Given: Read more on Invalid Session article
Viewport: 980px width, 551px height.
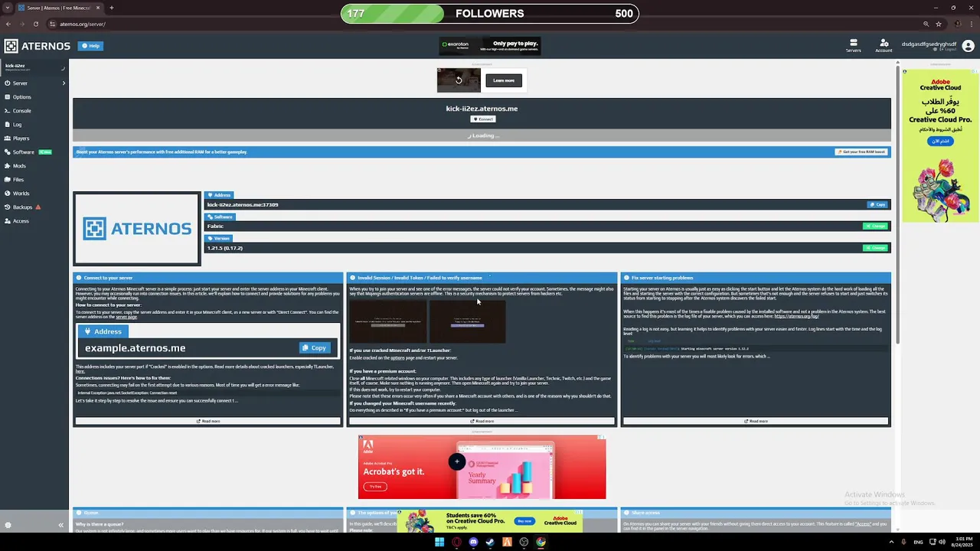Looking at the screenshot, I should pyautogui.click(x=482, y=421).
